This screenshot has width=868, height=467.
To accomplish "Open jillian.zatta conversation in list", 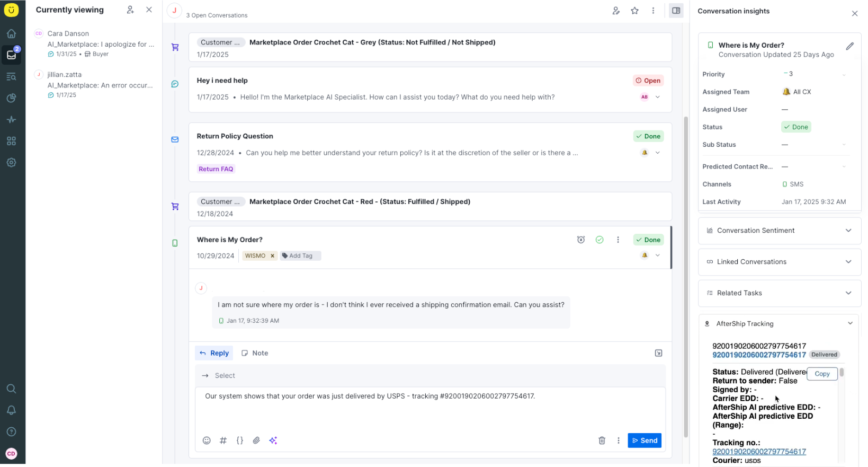I will click(x=95, y=85).
